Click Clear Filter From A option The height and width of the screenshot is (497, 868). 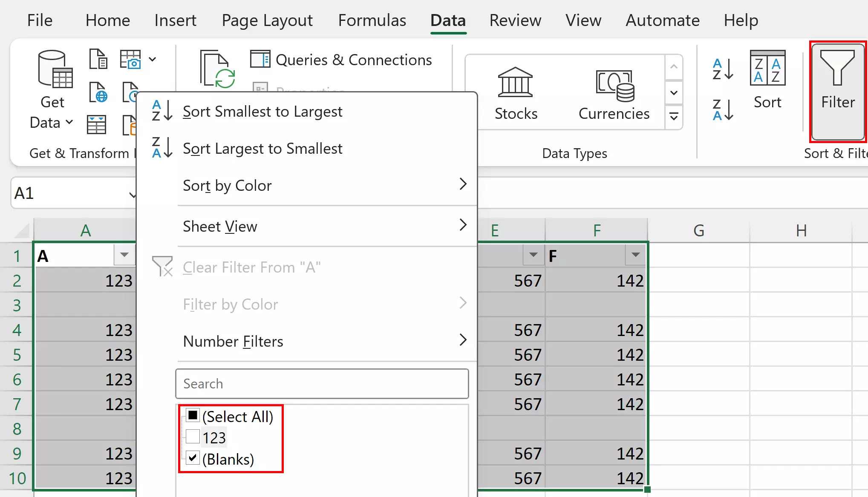251,267
